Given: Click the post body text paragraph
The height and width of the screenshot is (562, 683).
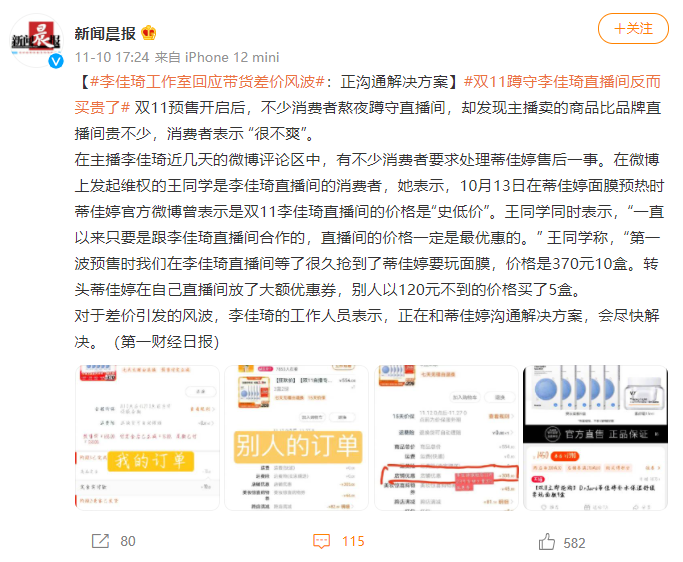Looking at the screenshot, I should click(369, 212).
